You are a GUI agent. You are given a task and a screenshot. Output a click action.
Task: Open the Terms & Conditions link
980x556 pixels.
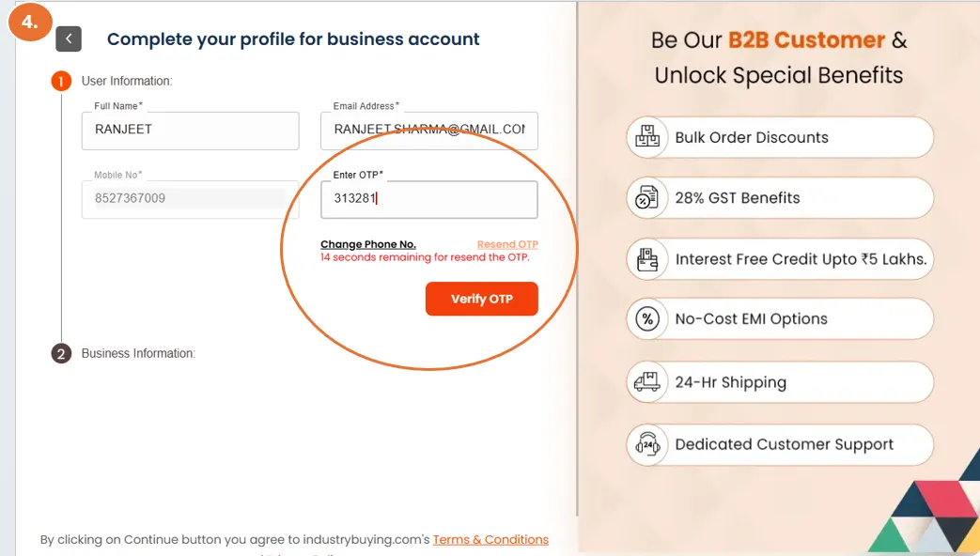pyautogui.click(x=490, y=540)
